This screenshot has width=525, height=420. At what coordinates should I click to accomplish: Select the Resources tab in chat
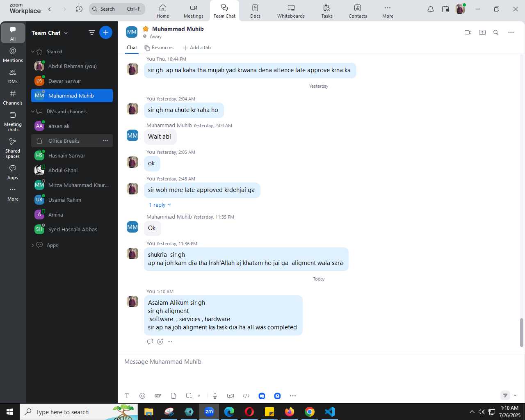coord(159,48)
